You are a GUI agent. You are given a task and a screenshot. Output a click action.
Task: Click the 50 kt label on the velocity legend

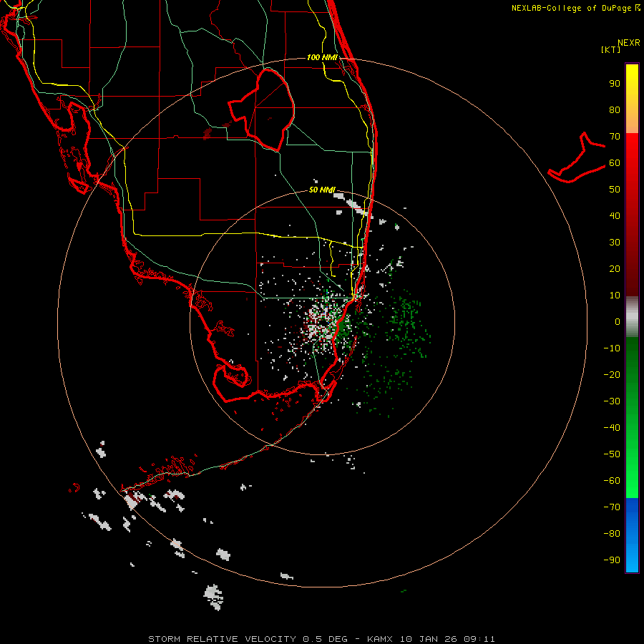coord(615,190)
